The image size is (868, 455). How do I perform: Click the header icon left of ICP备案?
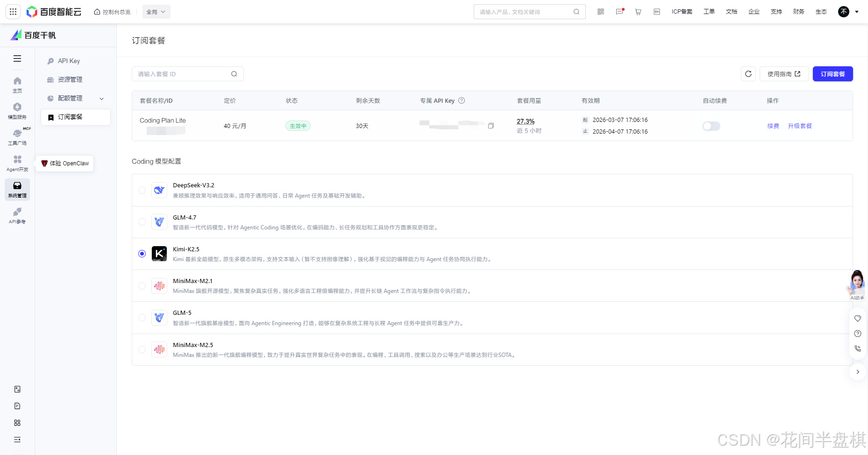pos(657,12)
